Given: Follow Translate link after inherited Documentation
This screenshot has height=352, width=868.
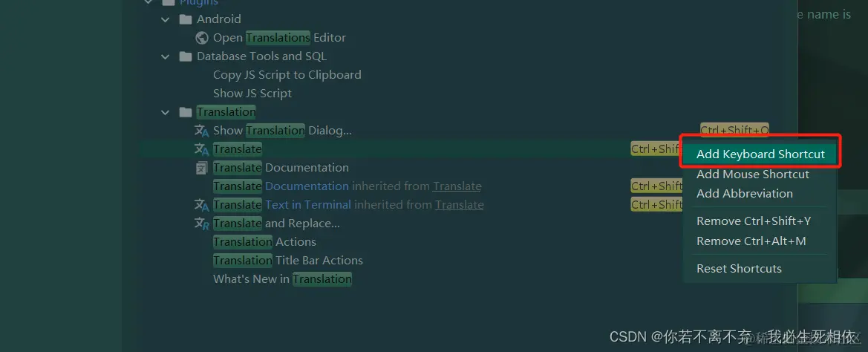Looking at the screenshot, I should pos(457,186).
